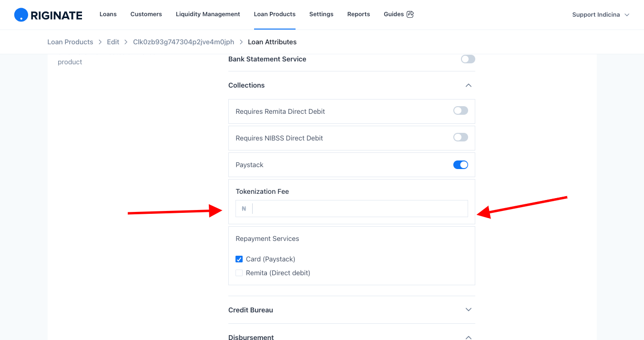This screenshot has width=644, height=340.
Task: Click the Edit breadcrumb link
Action: pyautogui.click(x=113, y=42)
